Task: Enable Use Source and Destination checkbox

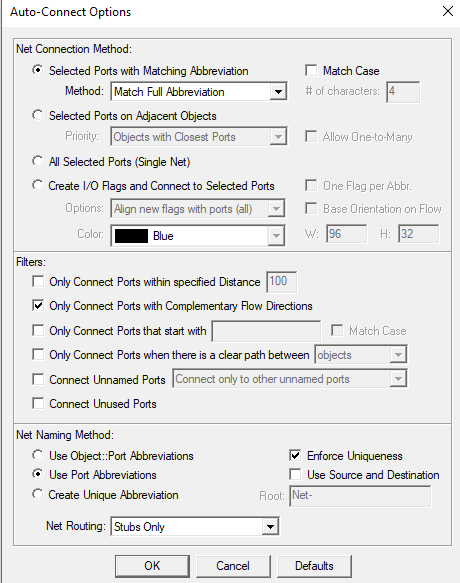Action: tap(295, 474)
